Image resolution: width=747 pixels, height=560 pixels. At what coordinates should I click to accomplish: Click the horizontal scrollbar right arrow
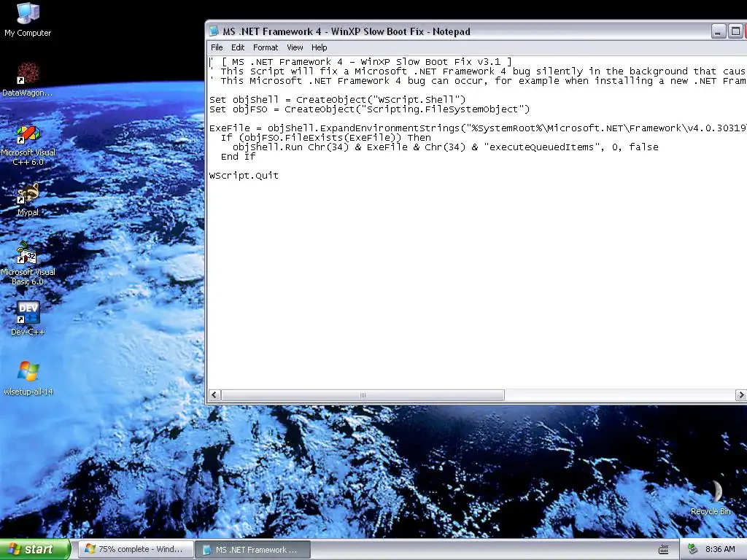click(741, 395)
